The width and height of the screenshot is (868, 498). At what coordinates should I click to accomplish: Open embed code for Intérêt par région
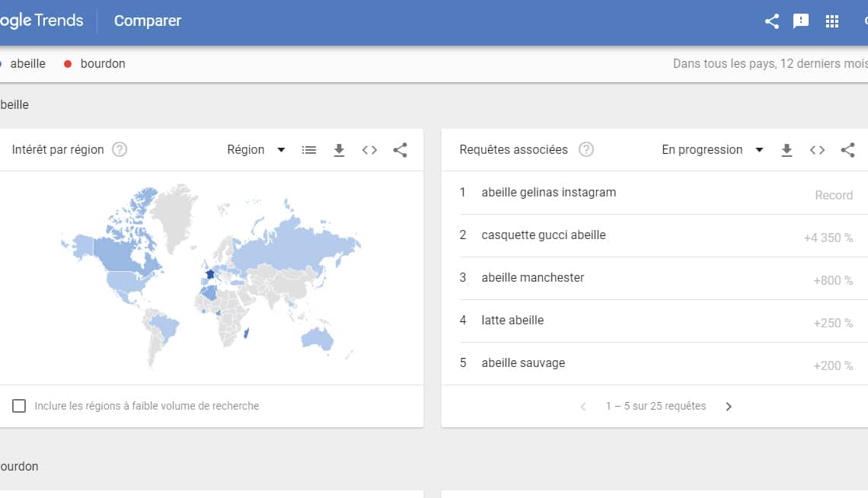(370, 150)
